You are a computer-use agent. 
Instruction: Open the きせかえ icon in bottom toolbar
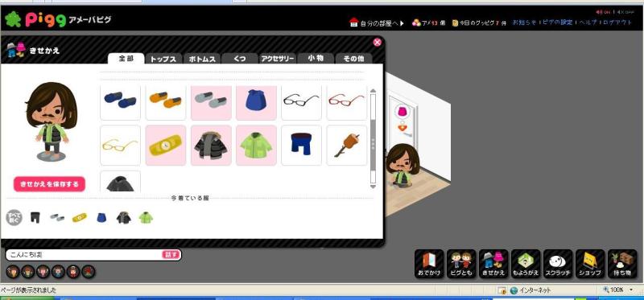click(493, 264)
